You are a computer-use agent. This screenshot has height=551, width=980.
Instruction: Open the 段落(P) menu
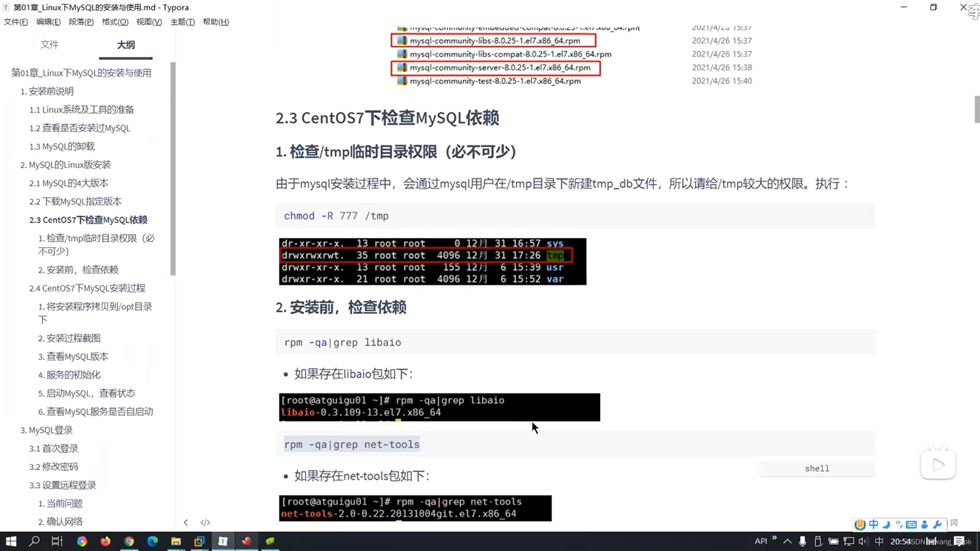(81, 22)
